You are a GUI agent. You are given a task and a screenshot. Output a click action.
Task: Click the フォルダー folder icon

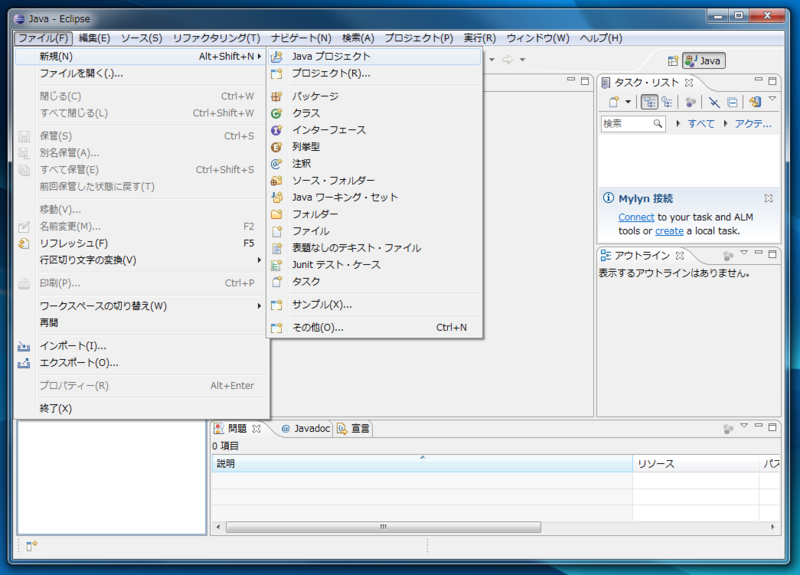[x=277, y=214]
